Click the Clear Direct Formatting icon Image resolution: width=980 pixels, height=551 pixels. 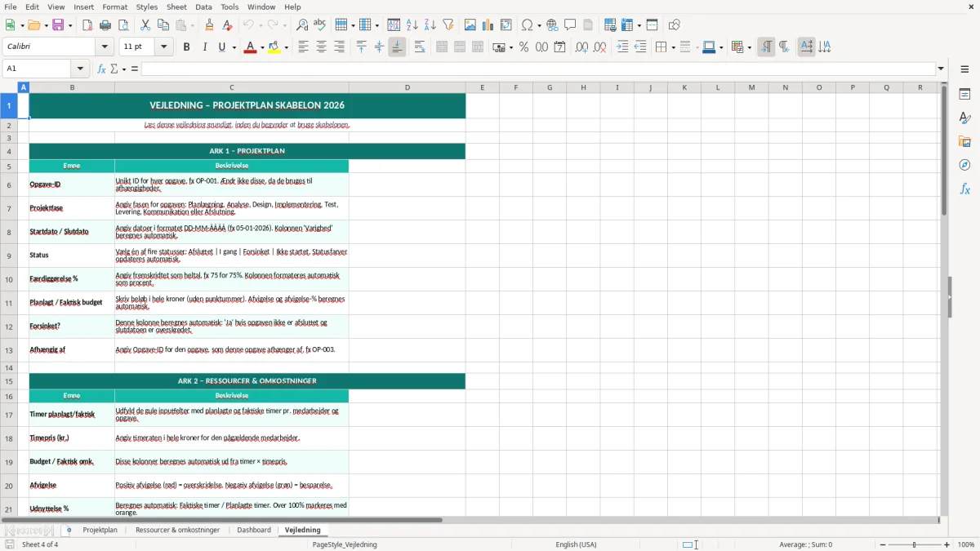(228, 25)
